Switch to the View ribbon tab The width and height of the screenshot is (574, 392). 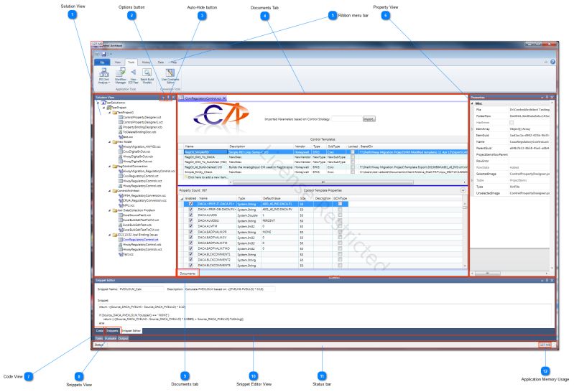tap(118, 62)
